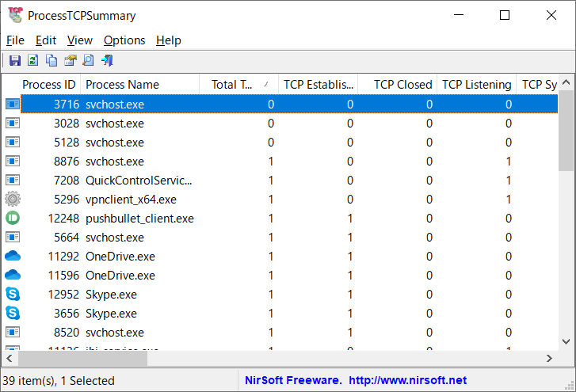Open Properties from the toolbar
576x392 pixels.
coord(70,60)
